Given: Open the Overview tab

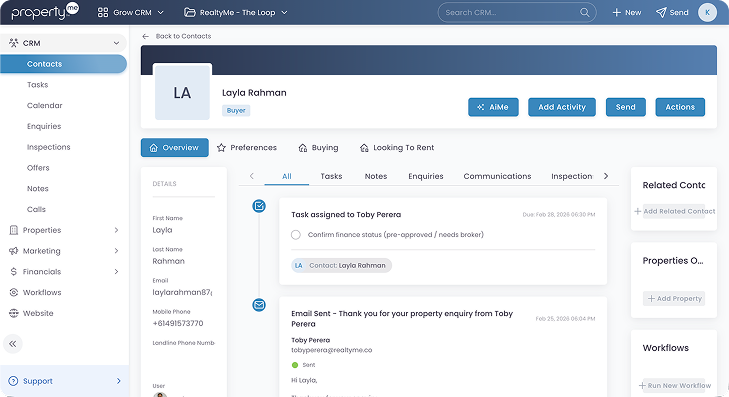Looking at the screenshot, I should pos(175,147).
